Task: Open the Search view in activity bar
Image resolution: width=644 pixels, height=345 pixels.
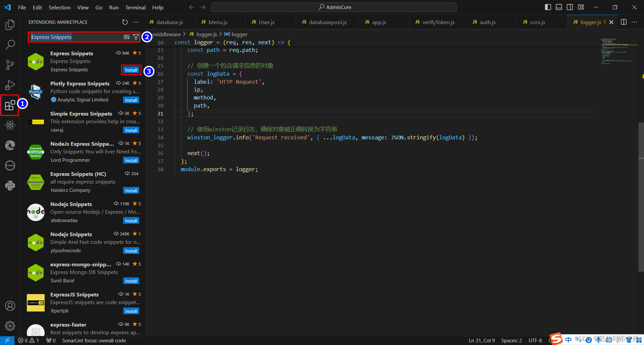Action: point(10,45)
